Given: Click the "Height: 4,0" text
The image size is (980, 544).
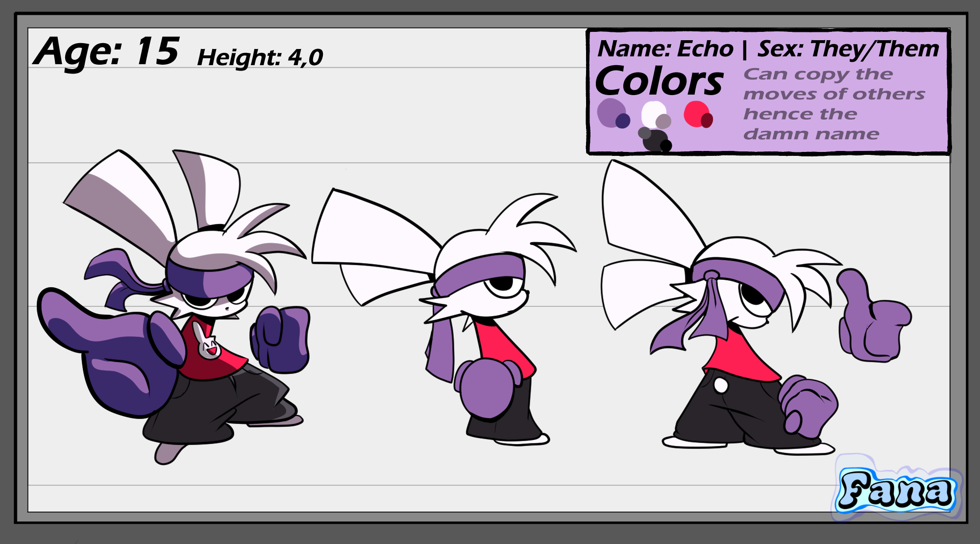Looking at the screenshot, I should 260,57.
